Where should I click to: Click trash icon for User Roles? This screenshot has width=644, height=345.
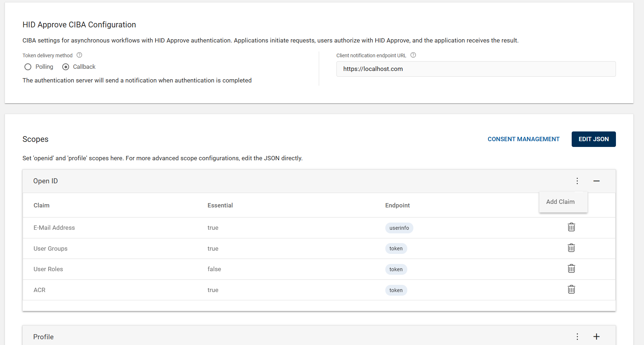pos(571,269)
